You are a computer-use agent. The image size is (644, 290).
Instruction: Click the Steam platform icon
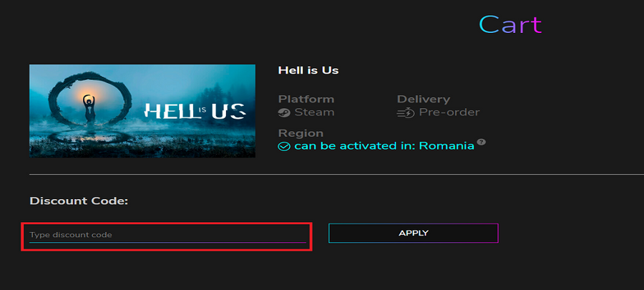tap(284, 112)
